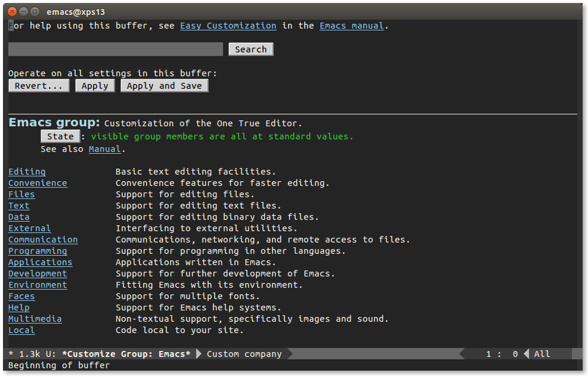
Task: Click the Revert... button
Action: tap(39, 86)
